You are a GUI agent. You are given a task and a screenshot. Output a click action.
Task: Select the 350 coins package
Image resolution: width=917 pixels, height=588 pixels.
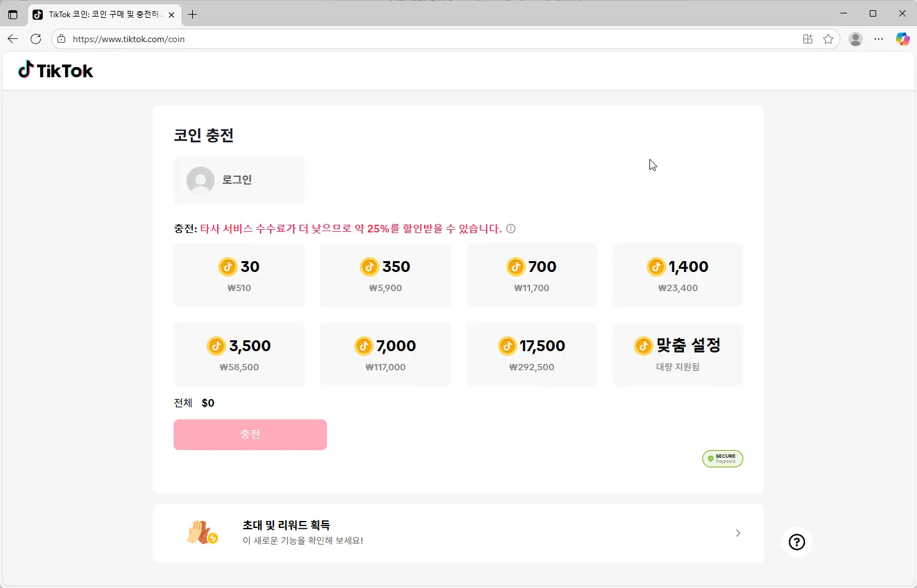click(x=385, y=275)
